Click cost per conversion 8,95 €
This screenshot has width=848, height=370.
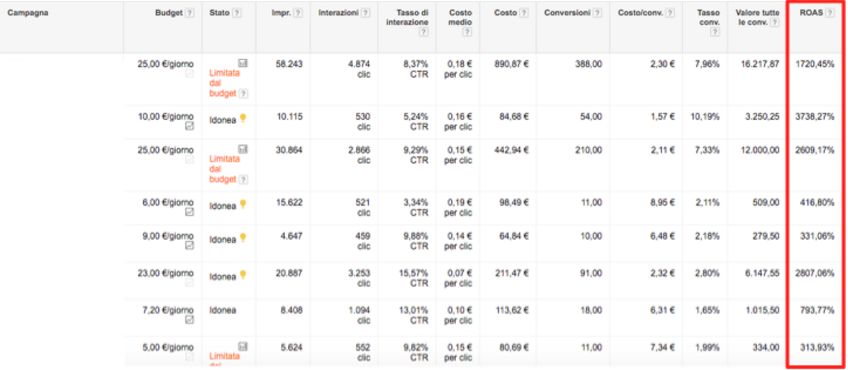coord(661,202)
